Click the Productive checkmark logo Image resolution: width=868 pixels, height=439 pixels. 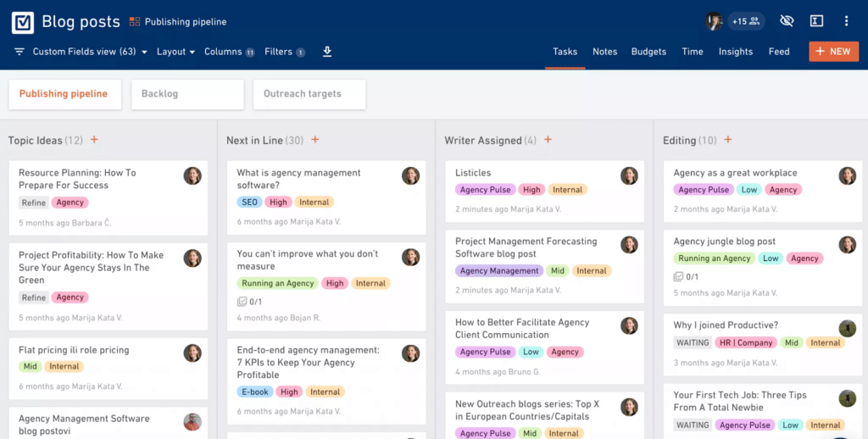tap(23, 22)
